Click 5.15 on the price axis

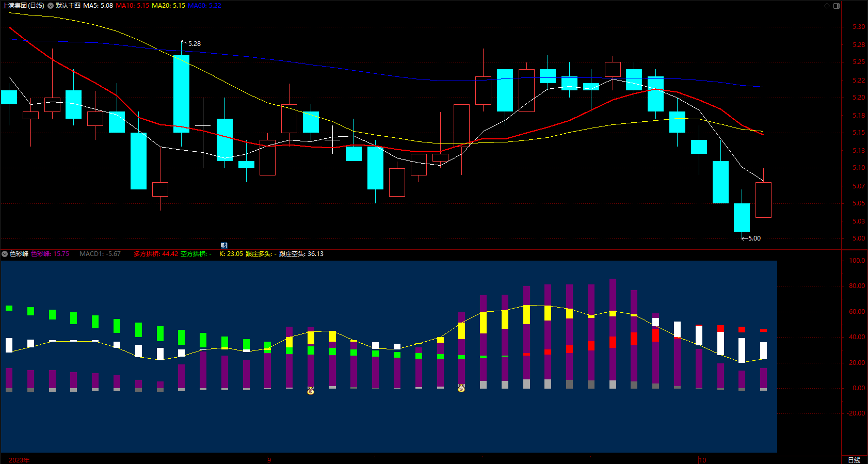(x=859, y=133)
